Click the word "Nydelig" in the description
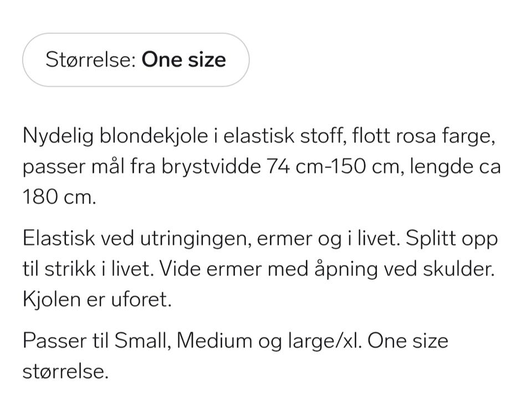The width and height of the screenshot is (532, 414). 58,136
